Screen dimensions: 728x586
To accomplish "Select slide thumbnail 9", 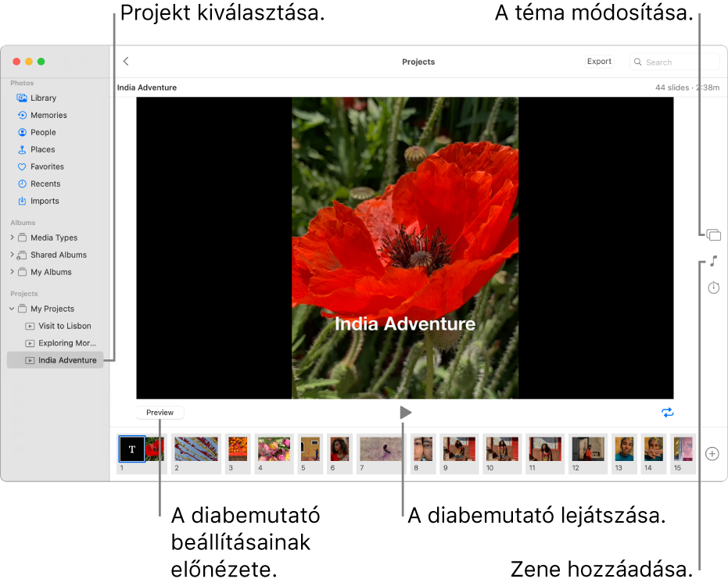I will [459, 448].
